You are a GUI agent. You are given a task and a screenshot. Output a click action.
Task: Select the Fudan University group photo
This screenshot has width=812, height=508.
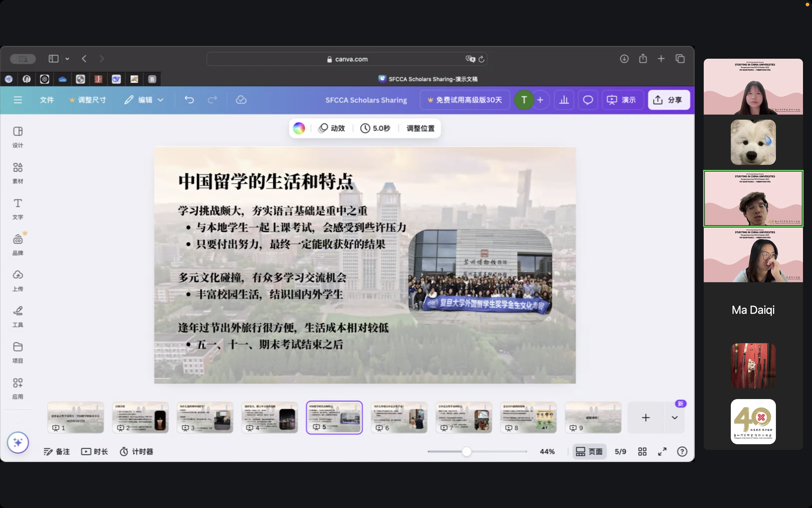tap(480, 276)
